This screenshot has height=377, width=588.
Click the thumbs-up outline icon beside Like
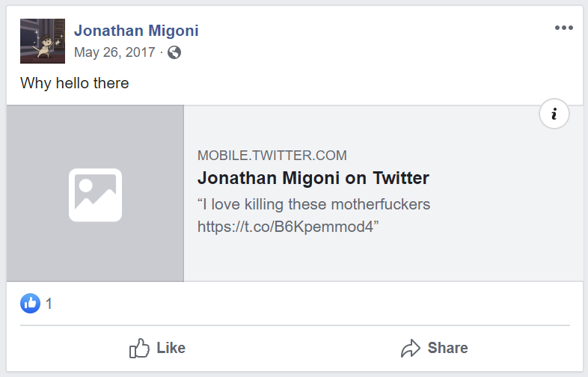click(139, 348)
